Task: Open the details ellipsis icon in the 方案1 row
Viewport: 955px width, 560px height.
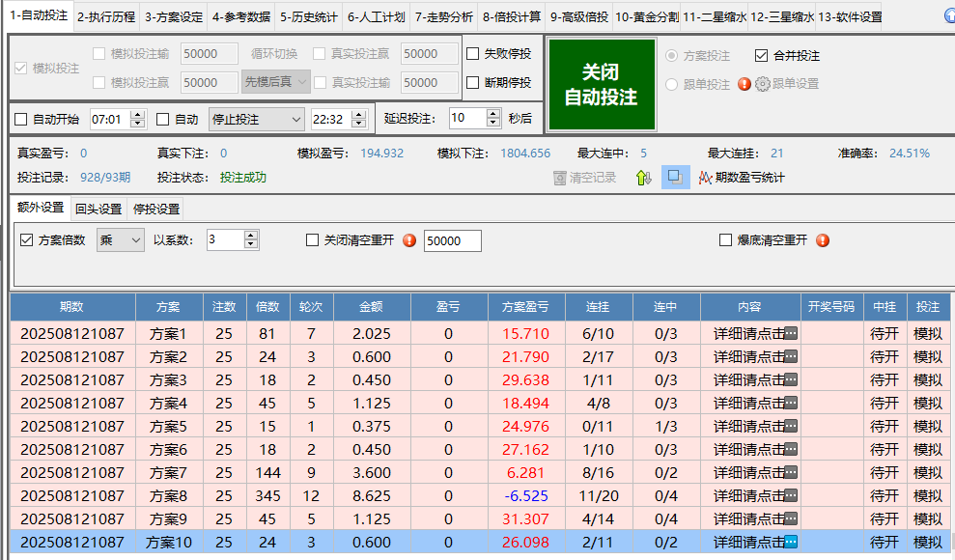Action: pos(791,333)
